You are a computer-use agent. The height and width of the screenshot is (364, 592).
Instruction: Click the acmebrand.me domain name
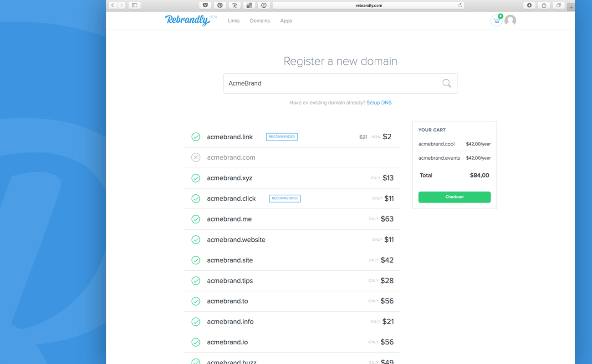(229, 219)
